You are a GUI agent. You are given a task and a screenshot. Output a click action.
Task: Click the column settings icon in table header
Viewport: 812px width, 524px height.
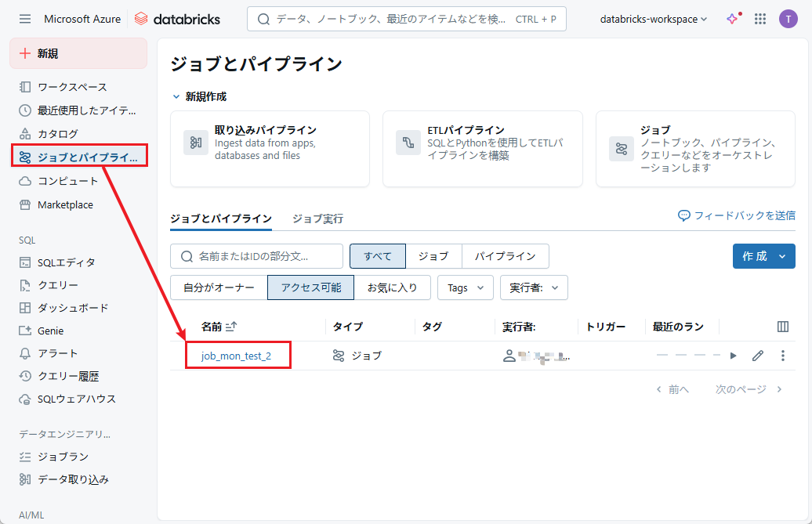coord(782,327)
